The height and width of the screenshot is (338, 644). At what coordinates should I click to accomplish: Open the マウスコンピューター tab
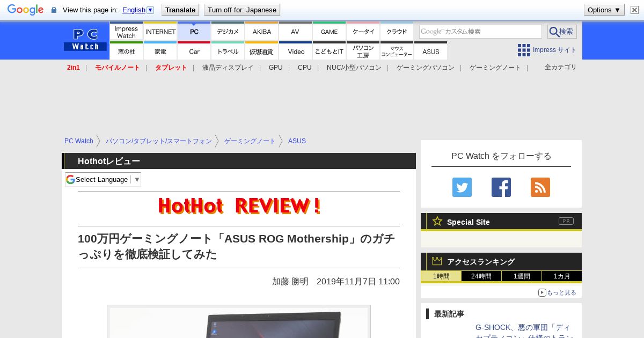click(397, 51)
